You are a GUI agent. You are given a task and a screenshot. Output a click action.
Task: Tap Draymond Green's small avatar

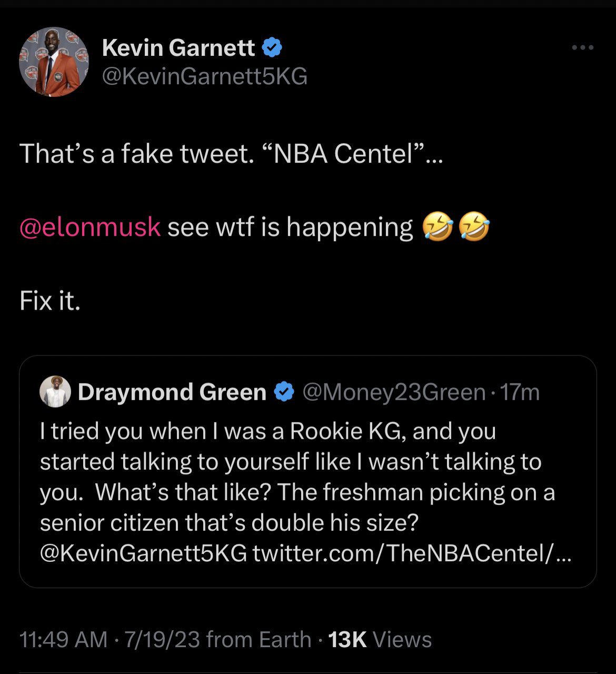click(x=55, y=392)
